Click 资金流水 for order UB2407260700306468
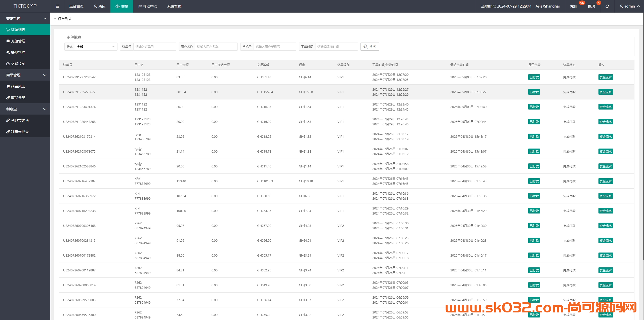This screenshot has width=644, height=320. tap(606, 226)
